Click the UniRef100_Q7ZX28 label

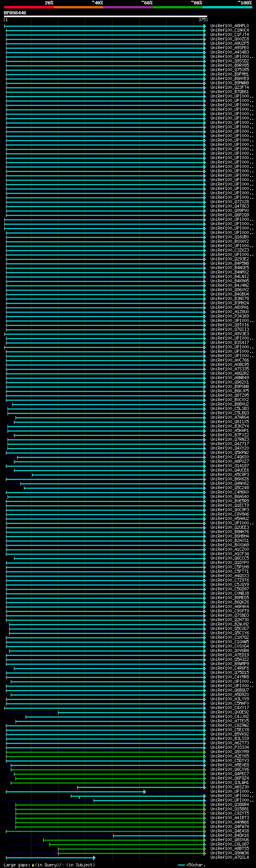tap(230, 202)
